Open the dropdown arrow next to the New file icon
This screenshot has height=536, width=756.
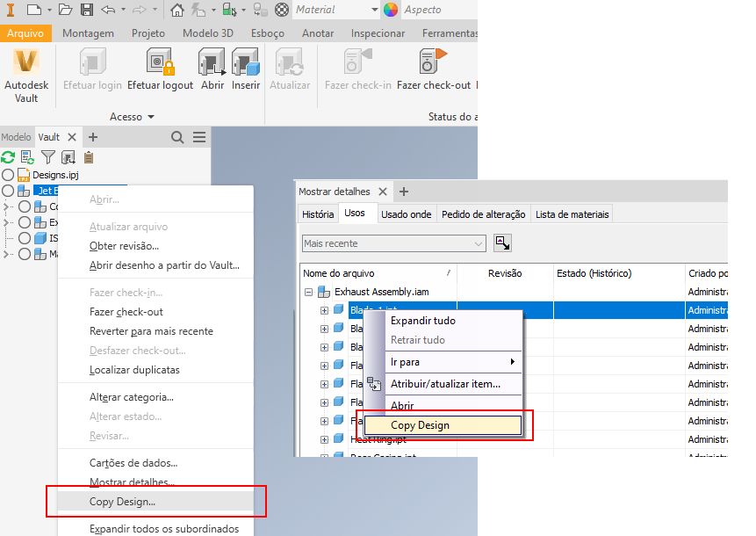click(x=49, y=11)
